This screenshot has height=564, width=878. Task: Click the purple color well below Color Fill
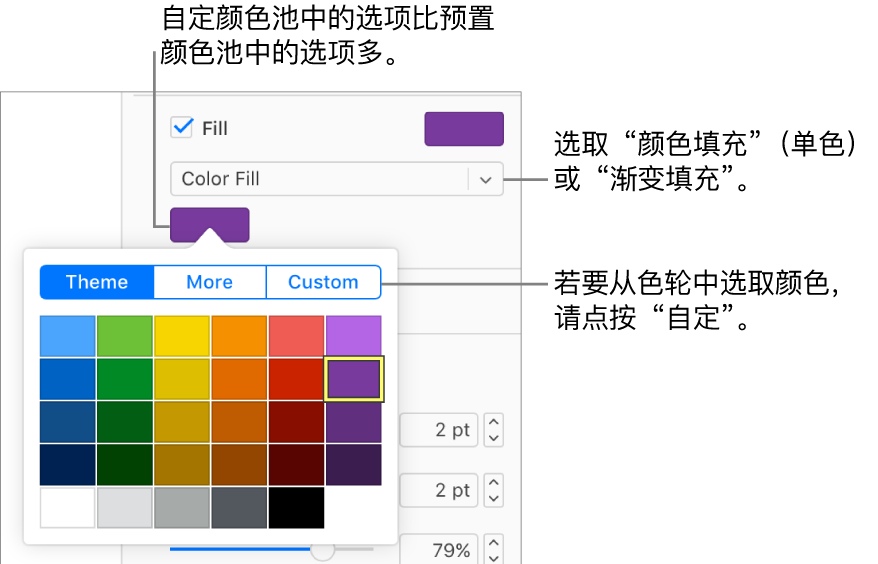click(x=209, y=225)
